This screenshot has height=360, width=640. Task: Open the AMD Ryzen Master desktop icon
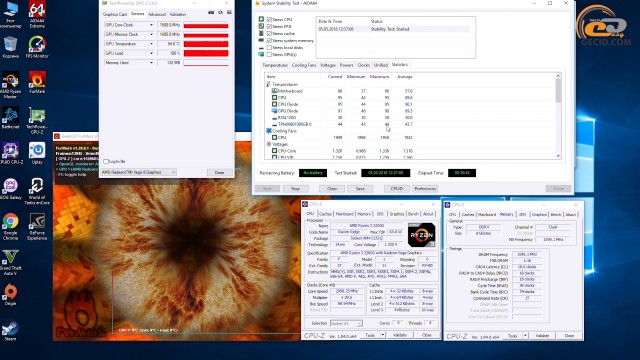point(11,85)
